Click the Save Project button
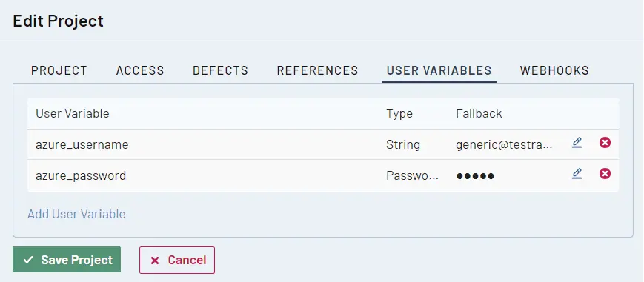This screenshot has height=282, width=644. 67,259
